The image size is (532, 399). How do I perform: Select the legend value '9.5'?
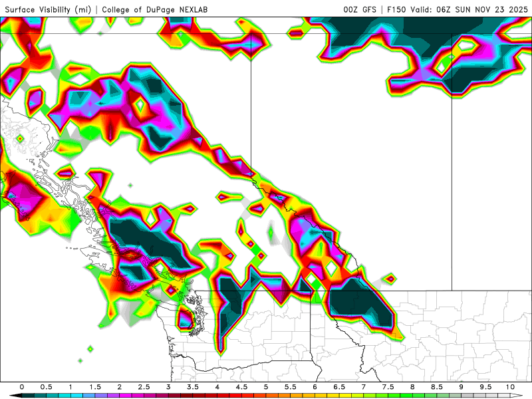coord(485,387)
